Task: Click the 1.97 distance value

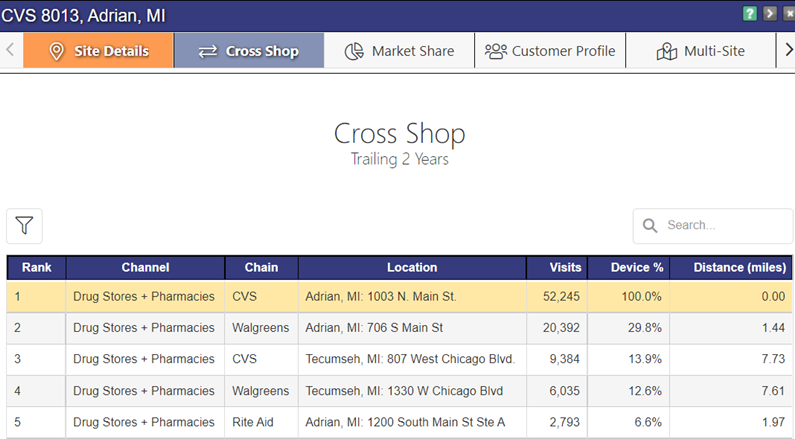Action: pyautogui.click(x=773, y=422)
